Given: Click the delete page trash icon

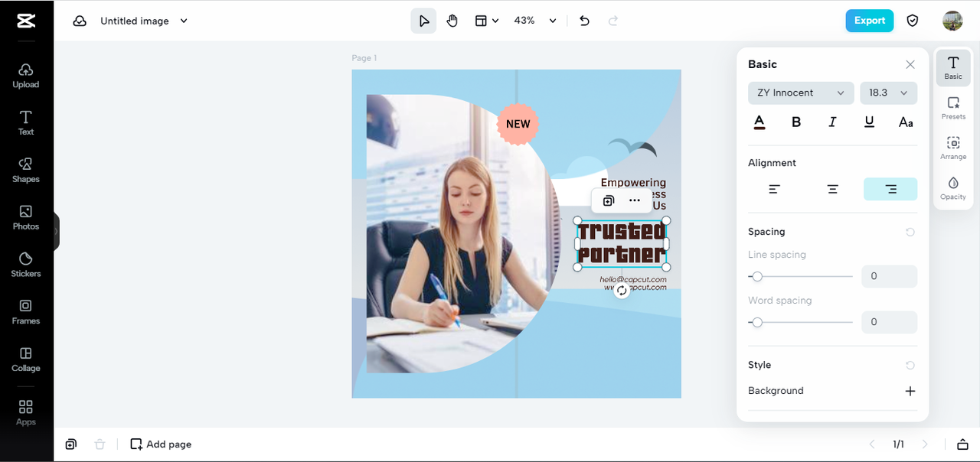Looking at the screenshot, I should coord(99,444).
